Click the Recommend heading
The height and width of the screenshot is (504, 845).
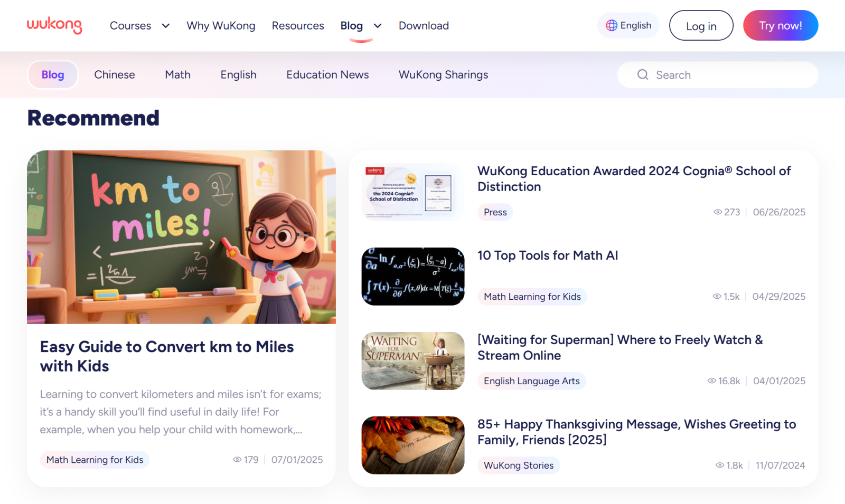point(93,118)
